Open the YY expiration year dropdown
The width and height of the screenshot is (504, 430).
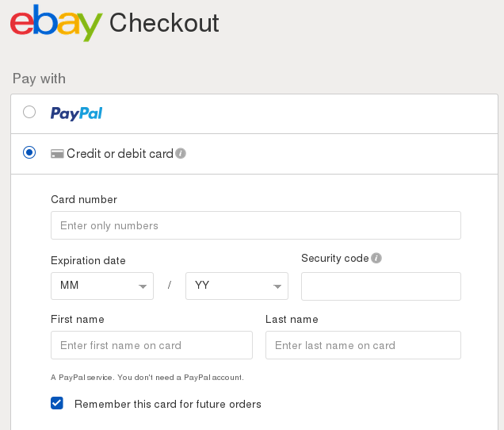(x=237, y=286)
